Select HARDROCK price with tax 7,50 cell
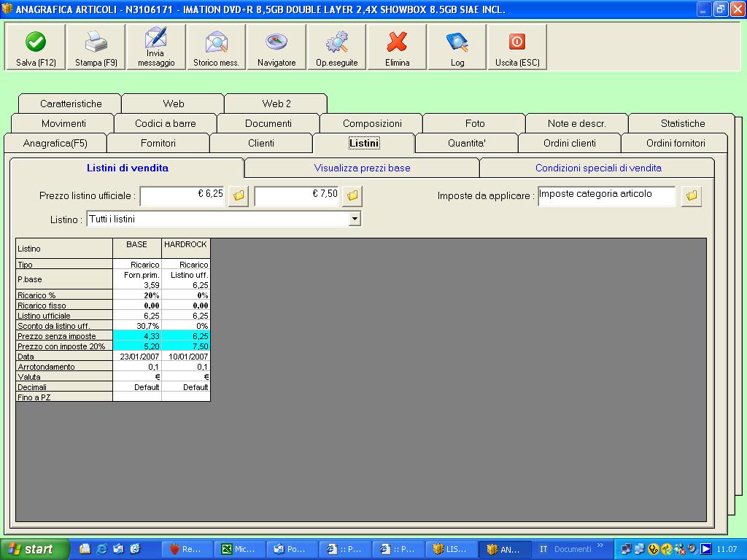This screenshot has height=560, width=747. tap(186, 346)
